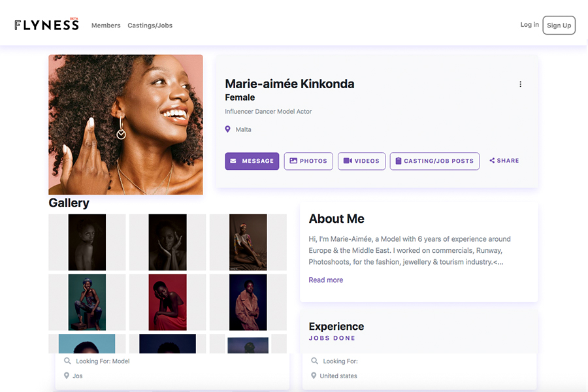
Task: View Casting/Job Posts
Action: [x=434, y=161]
